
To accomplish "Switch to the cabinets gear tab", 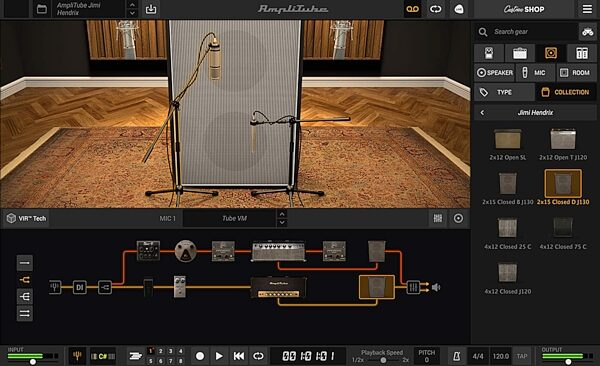I will (x=551, y=53).
